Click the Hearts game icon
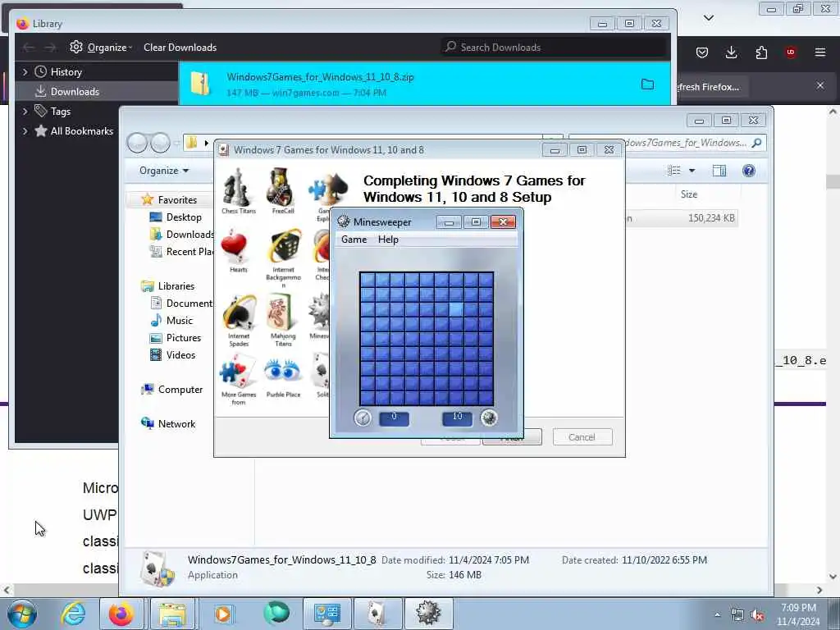 point(235,246)
